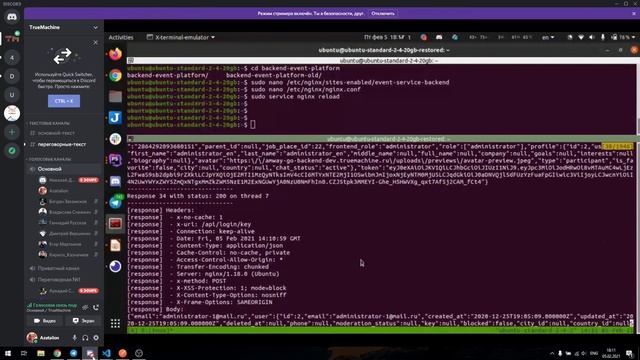Open Windows notification center
The image size is (640, 360).
630,353
